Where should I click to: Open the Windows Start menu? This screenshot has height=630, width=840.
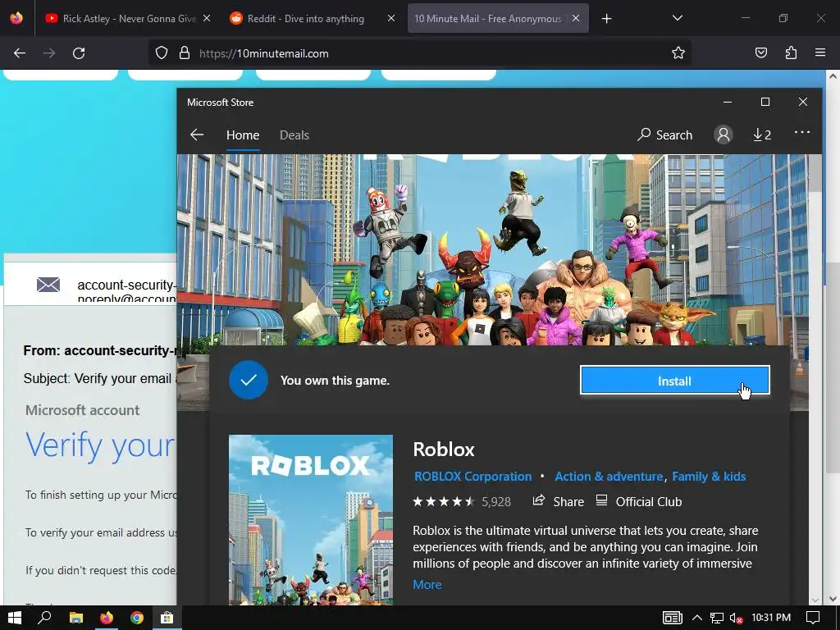15,619
